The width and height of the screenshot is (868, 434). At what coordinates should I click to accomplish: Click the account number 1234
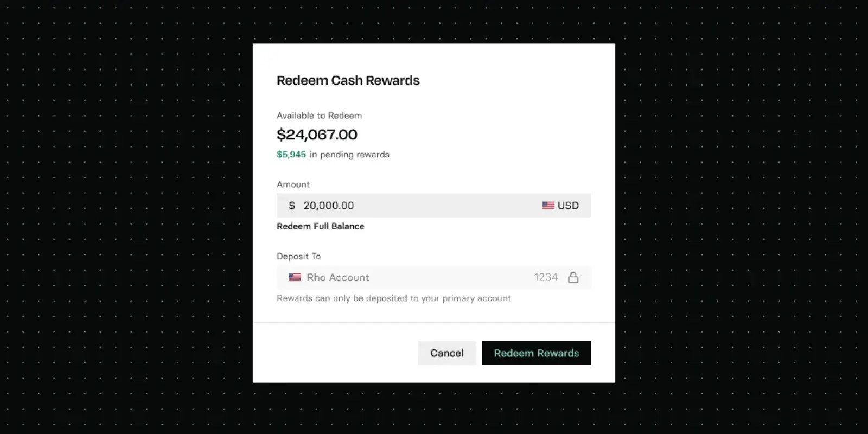click(x=546, y=277)
